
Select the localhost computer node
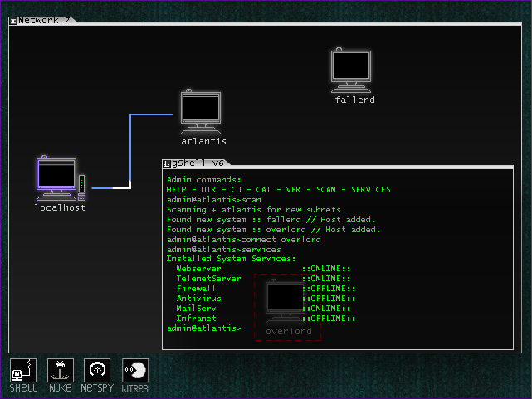[58, 179]
